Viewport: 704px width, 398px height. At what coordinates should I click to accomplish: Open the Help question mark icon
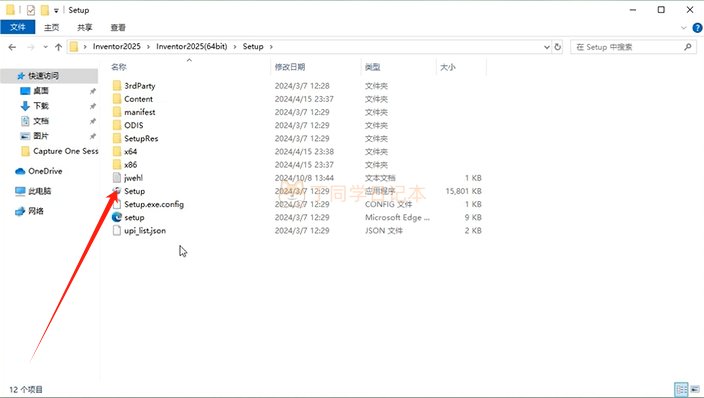pos(697,28)
